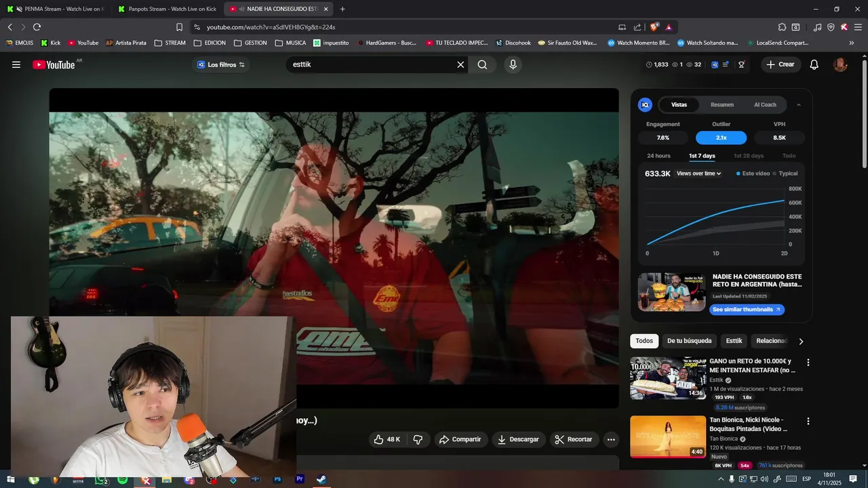Open Spotify from the taskbar

tap(122, 479)
